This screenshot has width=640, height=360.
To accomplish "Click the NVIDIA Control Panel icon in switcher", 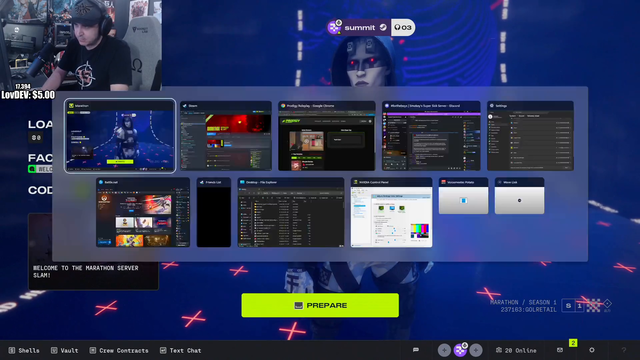I will (356, 182).
